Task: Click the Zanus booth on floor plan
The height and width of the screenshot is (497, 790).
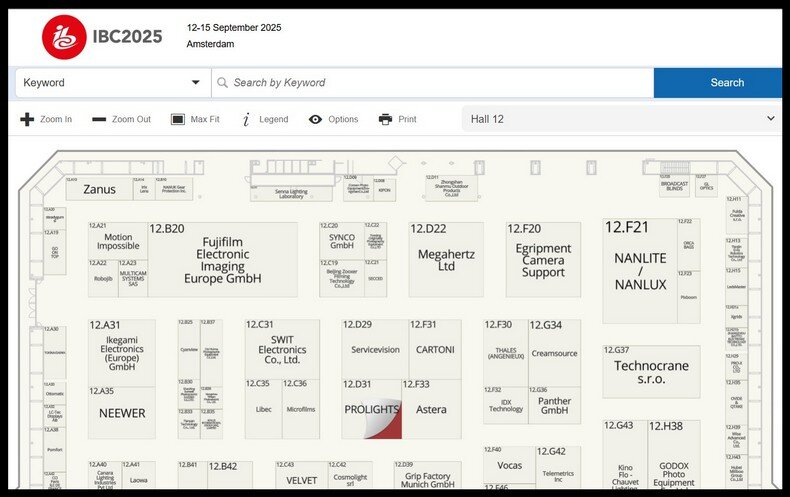Action: point(99,189)
